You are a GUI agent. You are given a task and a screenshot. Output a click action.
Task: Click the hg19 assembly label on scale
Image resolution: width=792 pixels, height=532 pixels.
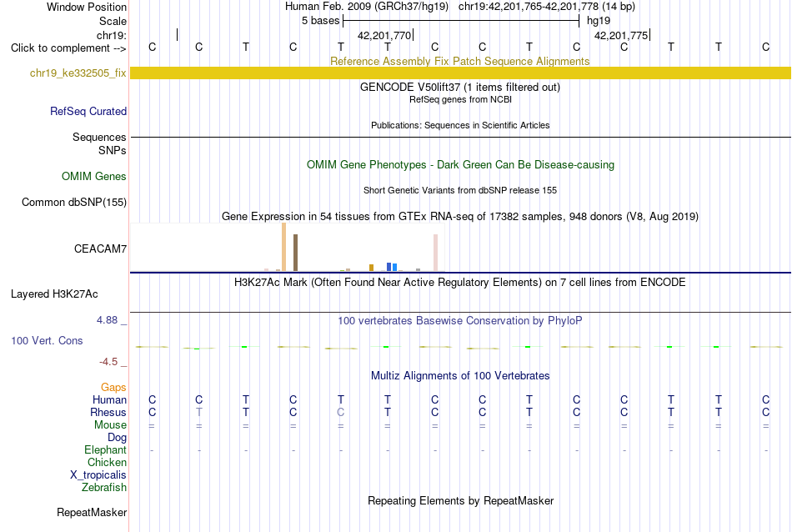click(x=599, y=21)
